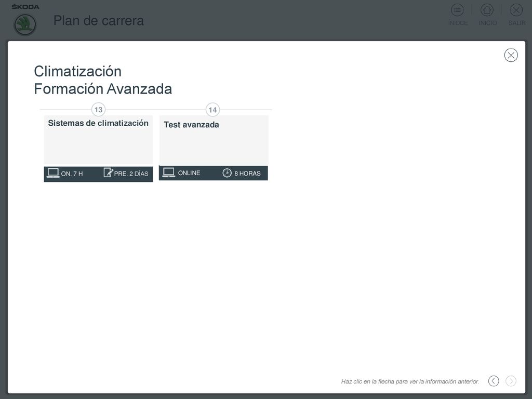
Task: Click the INICIO label in the header
Action: (487, 23)
